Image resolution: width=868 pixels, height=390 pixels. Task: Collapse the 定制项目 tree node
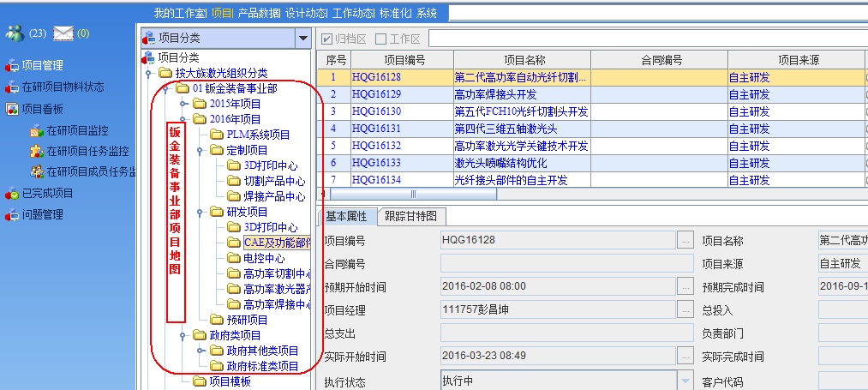coord(200,150)
